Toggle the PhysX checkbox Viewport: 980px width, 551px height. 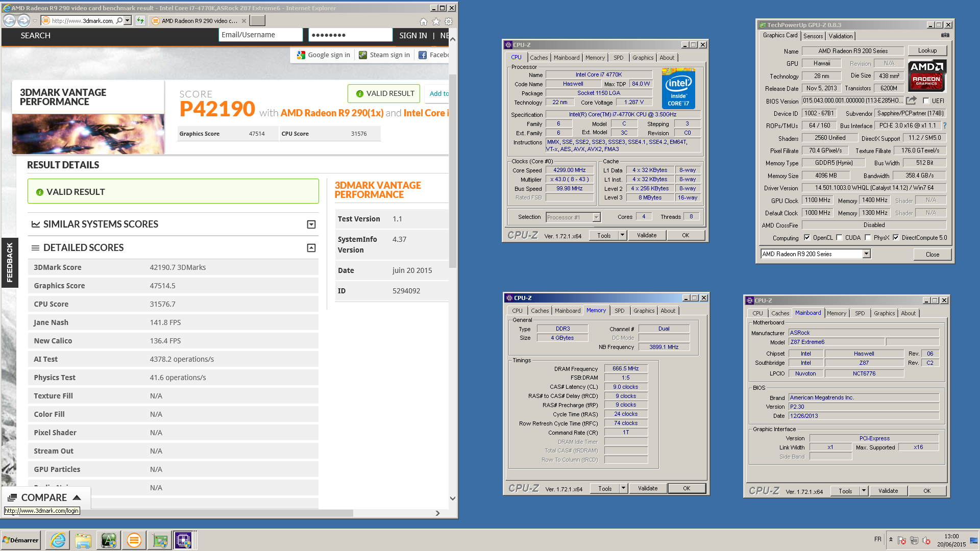(x=868, y=237)
